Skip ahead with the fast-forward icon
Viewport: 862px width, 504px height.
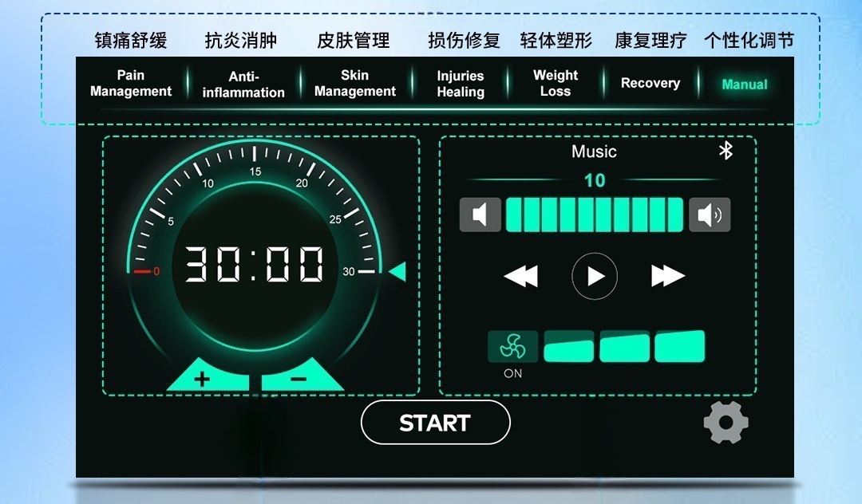(668, 276)
